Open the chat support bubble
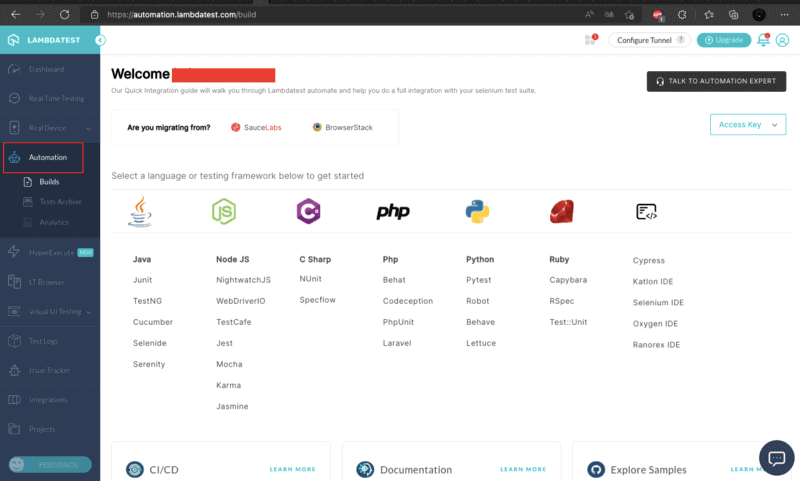Screen dimensions: 800x481 (x=777, y=458)
